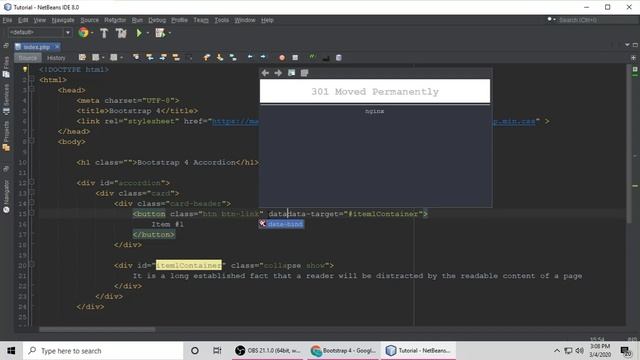Viewport: 640px width, 360px height.
Task: Open the Source menu
Action: [x=89, y=20]
